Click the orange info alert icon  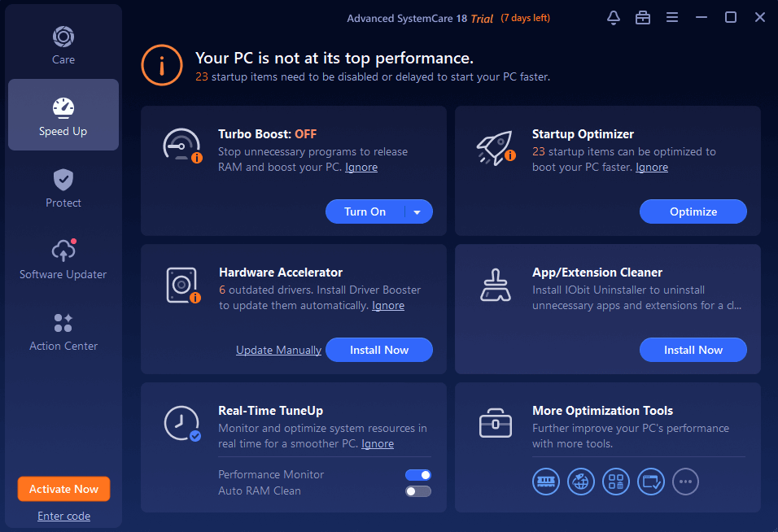tap(162, 65)
